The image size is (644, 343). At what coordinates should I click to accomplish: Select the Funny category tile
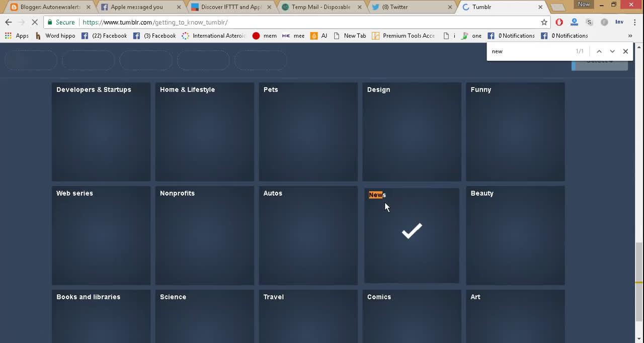515,132
